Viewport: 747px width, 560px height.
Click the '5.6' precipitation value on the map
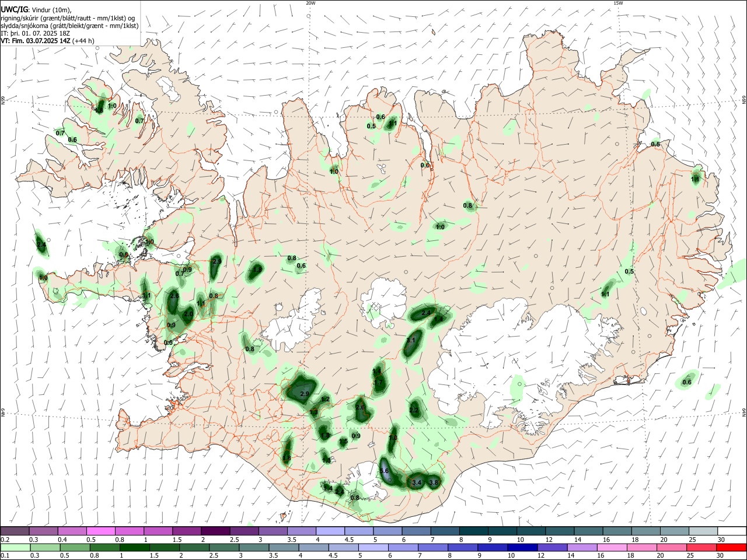click(384, 471)
